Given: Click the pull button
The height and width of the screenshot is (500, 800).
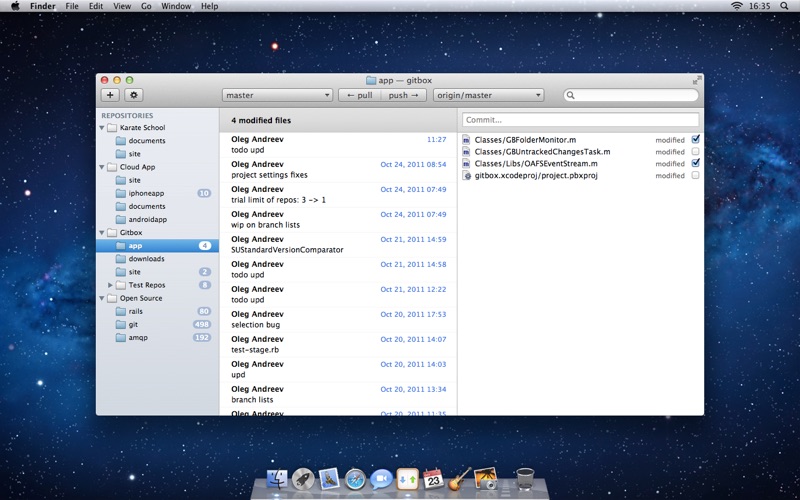Looking at the screenshot, I should [x=360, y=95].
